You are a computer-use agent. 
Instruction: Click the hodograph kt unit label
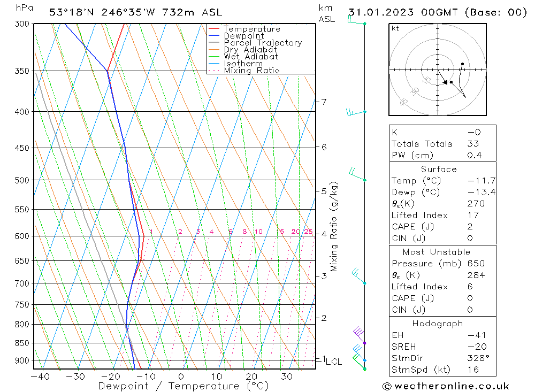pos(395,28)
